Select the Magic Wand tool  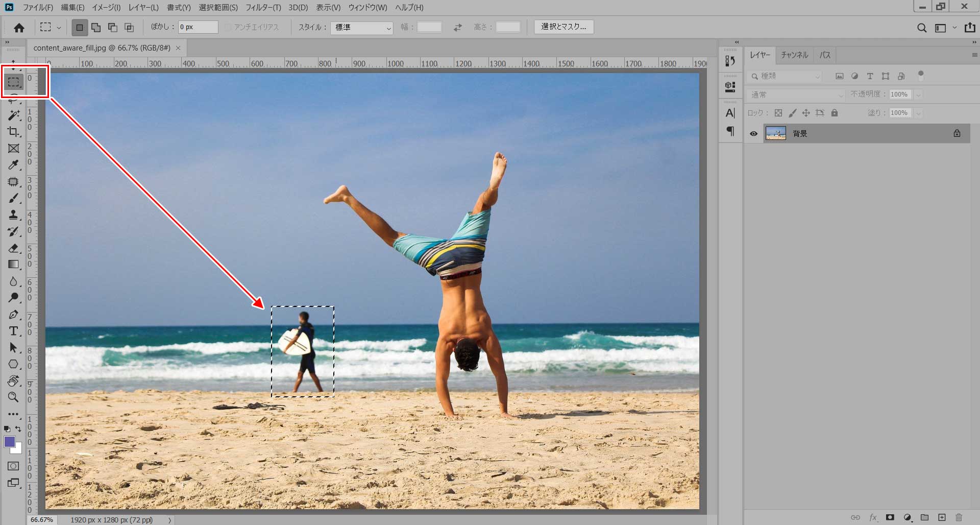coord(13,115)
